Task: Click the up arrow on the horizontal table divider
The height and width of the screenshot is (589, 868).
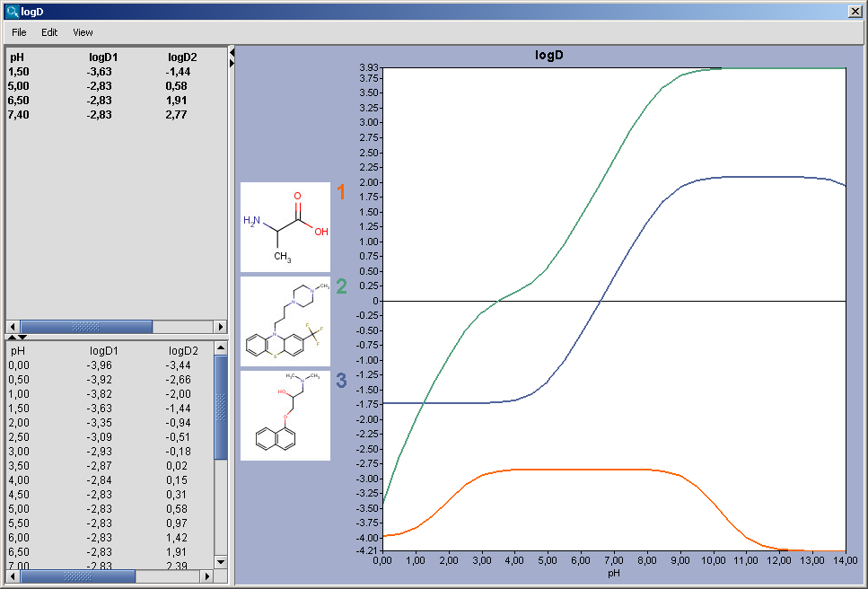Action: pyautogui.click(x=12, y=337)
